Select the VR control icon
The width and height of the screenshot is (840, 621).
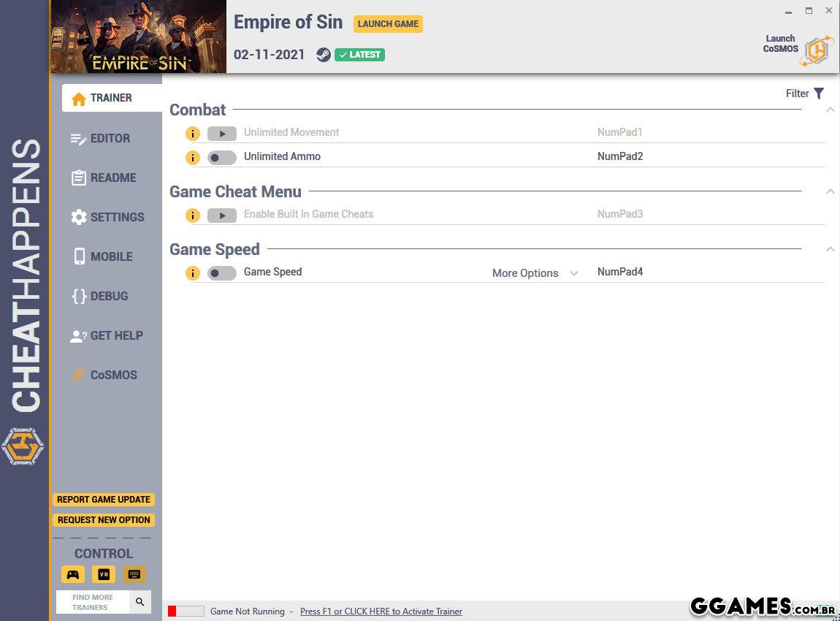pyautogui.click(x=104, y=574)
